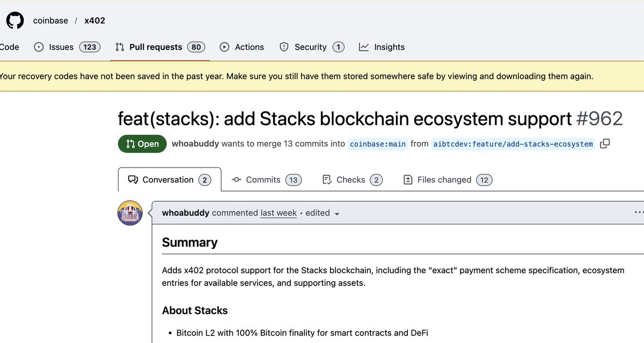Open the 'last week' timestamp link

pos(279,213)
